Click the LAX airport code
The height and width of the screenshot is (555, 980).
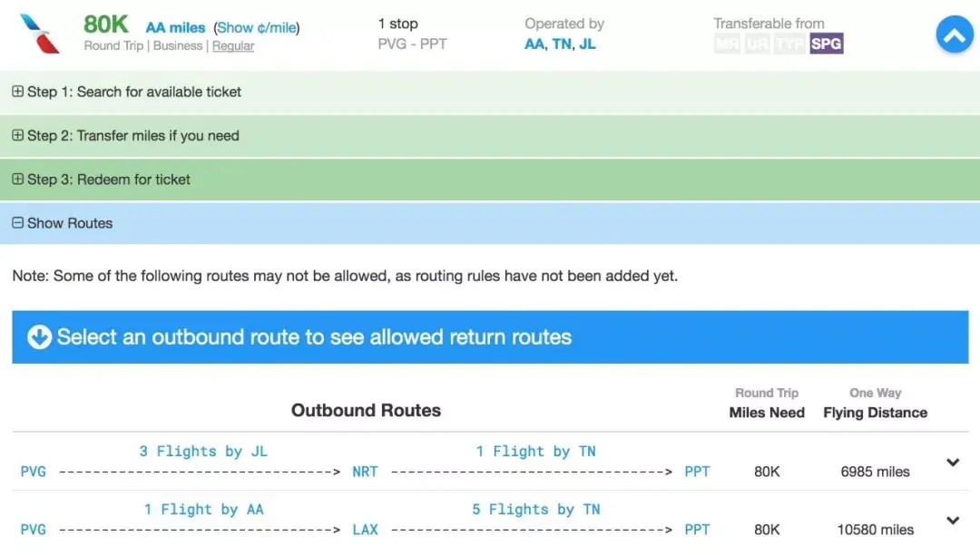[x=365, y=530]
